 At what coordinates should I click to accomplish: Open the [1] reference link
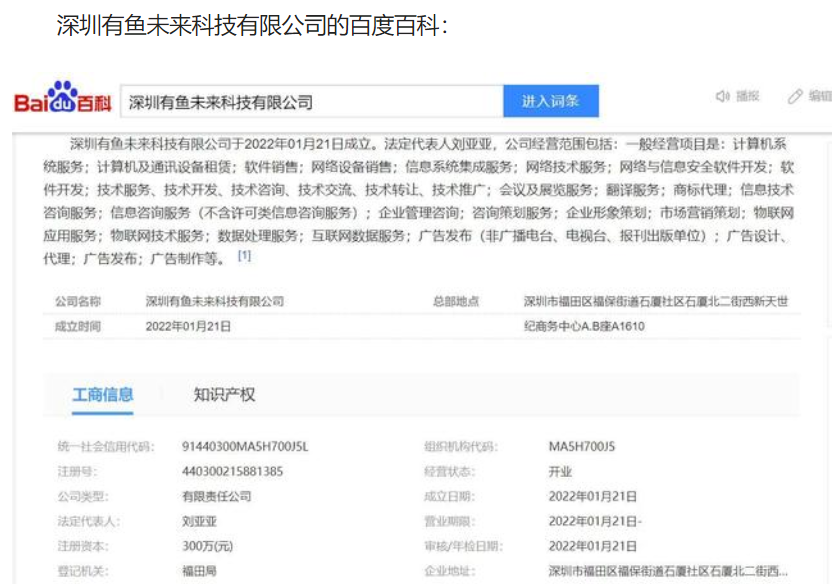(244, 256)
